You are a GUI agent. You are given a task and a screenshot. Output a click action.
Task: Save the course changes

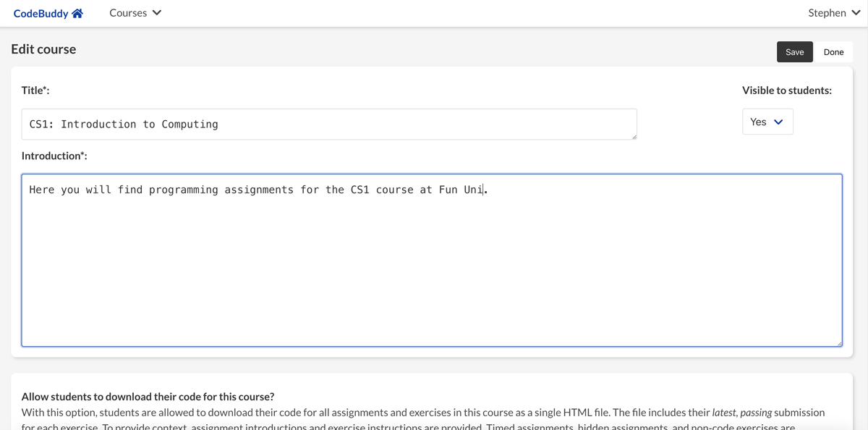(x=794, y=52)
